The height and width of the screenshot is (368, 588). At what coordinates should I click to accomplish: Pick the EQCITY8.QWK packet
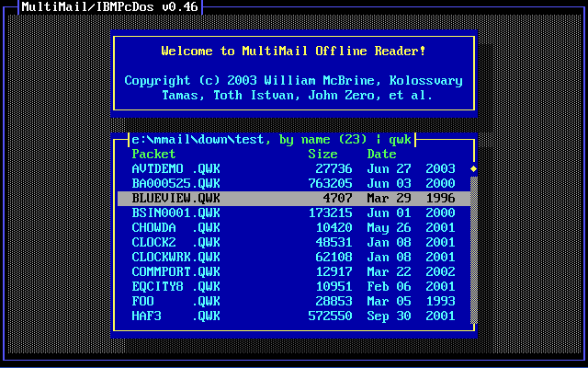click(x=176, y=287)
